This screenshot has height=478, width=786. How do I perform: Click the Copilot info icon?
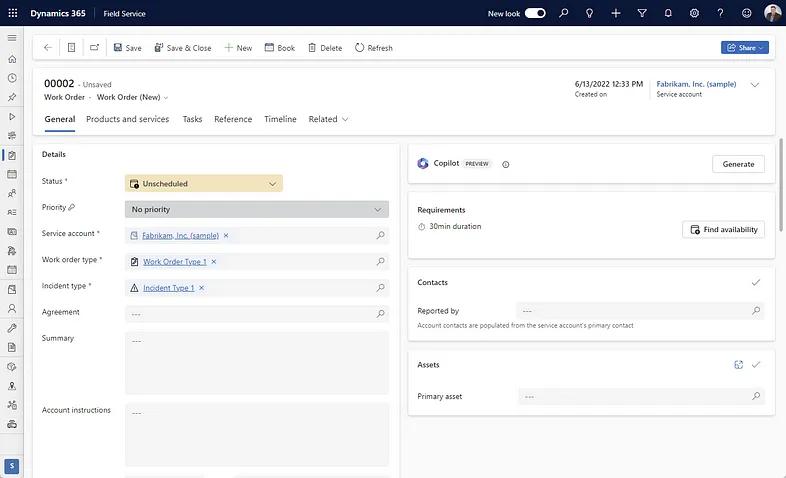point(505,164)
